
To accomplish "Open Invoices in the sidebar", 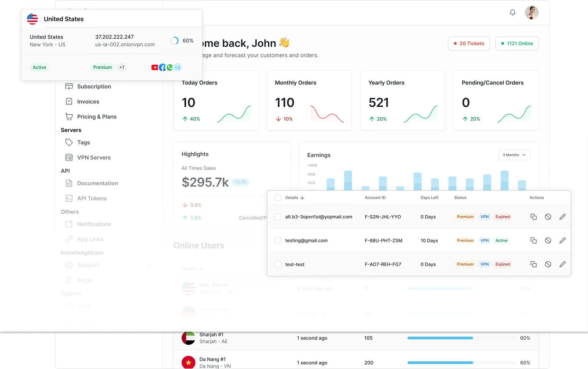I will coord(88,101).
